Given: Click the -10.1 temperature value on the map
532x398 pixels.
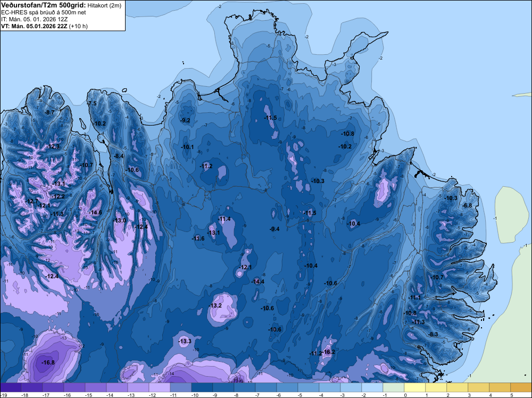Looking at the screenshot, I should pos(187,147).
